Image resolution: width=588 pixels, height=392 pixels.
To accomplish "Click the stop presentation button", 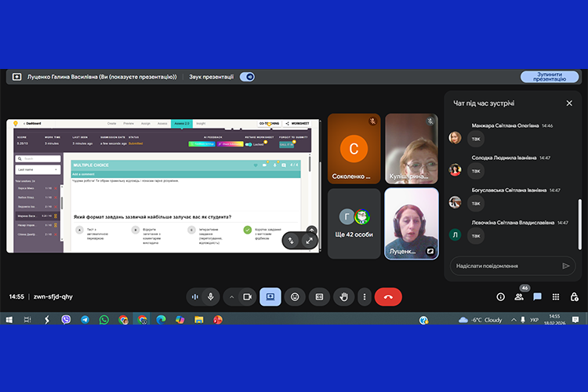I will click(x=550, y=77).
